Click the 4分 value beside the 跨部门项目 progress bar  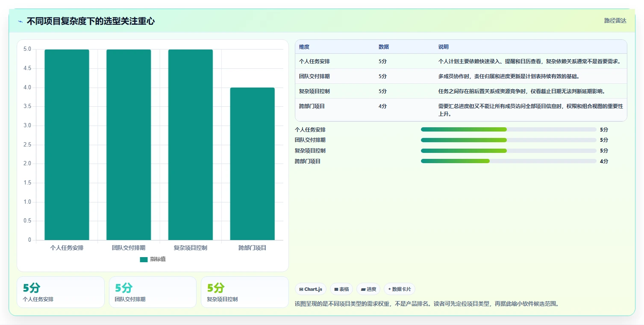(x=604, y=161)
